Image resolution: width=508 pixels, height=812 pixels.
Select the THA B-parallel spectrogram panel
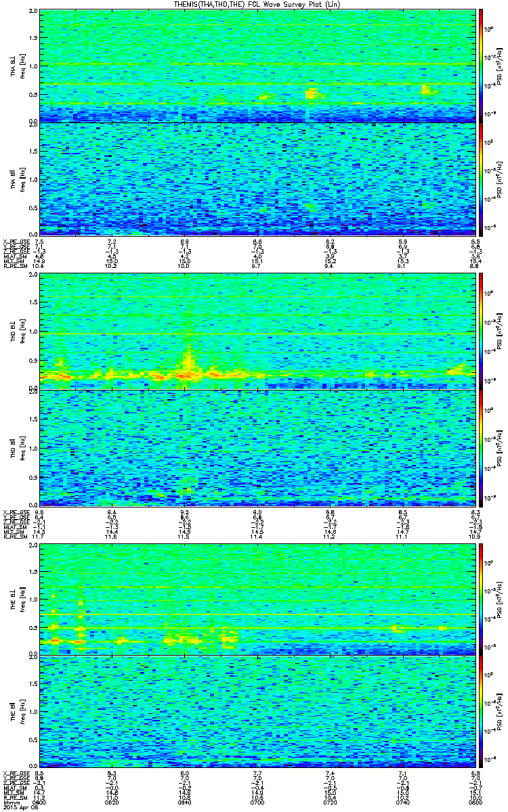pyautogui.click(x=258, y=179)
